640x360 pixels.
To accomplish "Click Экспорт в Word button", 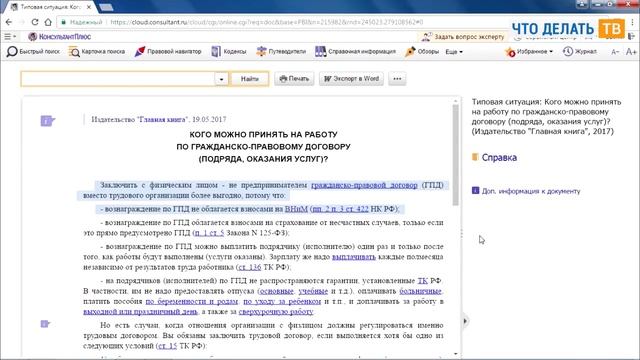I will [351, 79].
